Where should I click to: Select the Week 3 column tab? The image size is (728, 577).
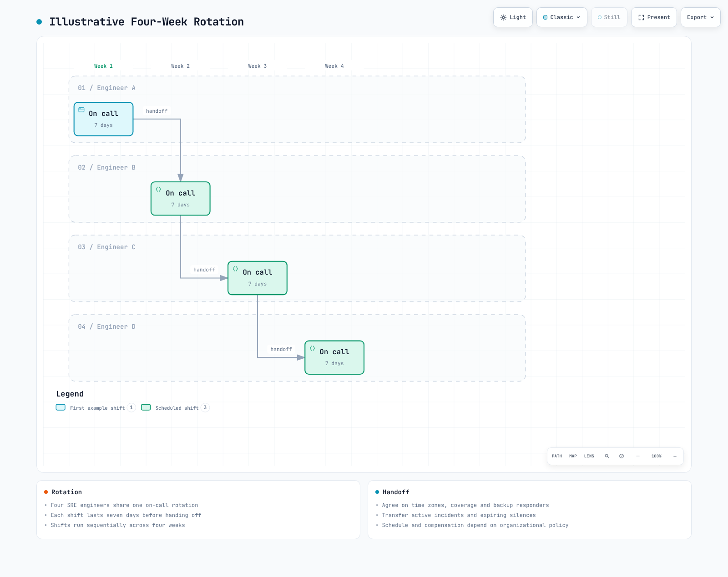pyautogui.click(x=257, y=66)
